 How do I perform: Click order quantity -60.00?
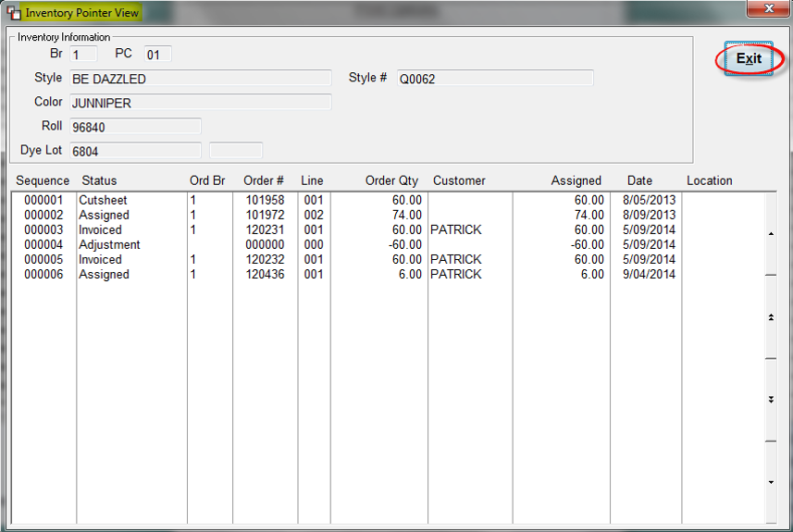pos(404,245)
